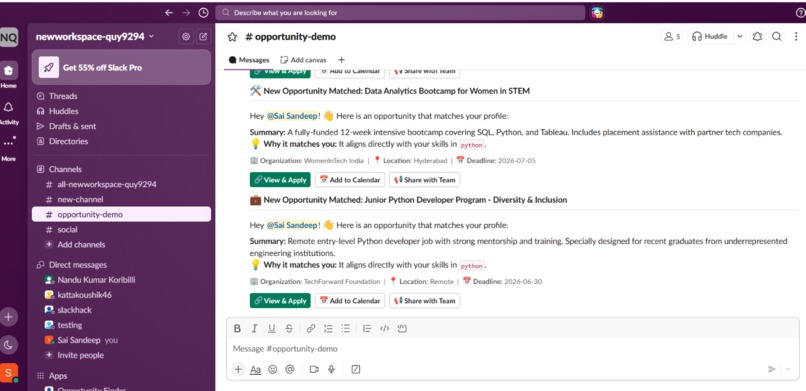806x391 pixels.
Task: Click View & Apply for Junior Python Developer
Action: click(x=280, y=301)
